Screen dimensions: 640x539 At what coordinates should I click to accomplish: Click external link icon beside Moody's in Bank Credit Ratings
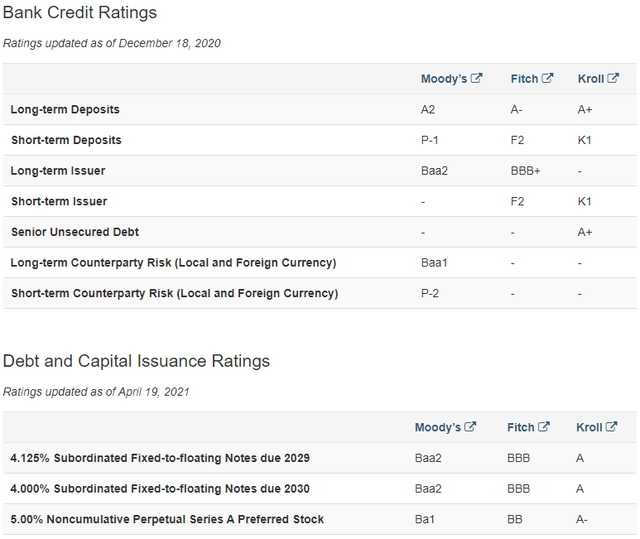pyautogui.click(x=477, y=79)
